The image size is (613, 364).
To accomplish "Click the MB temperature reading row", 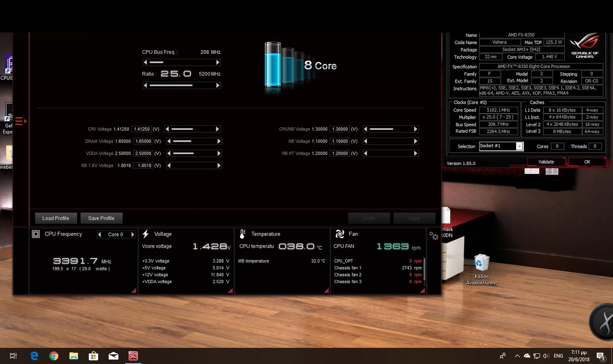I will click(282, 261).
